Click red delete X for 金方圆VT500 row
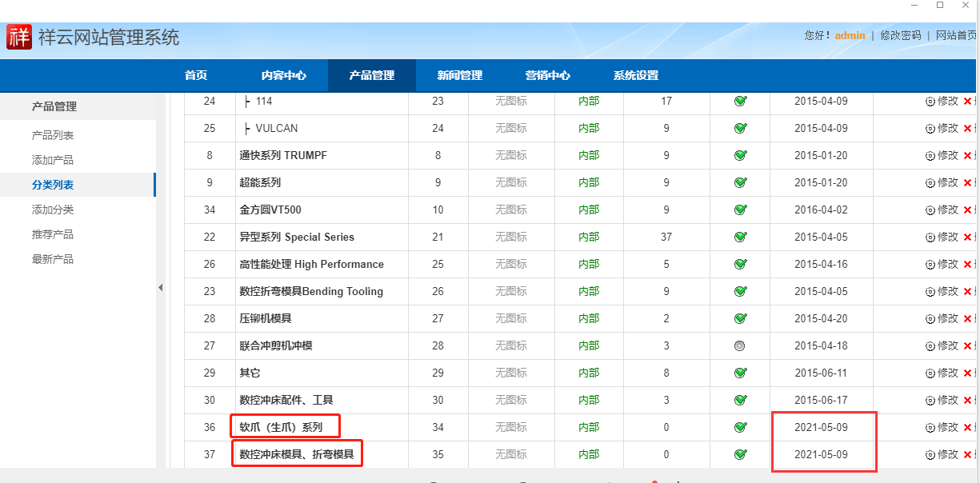 pos(967,210)
